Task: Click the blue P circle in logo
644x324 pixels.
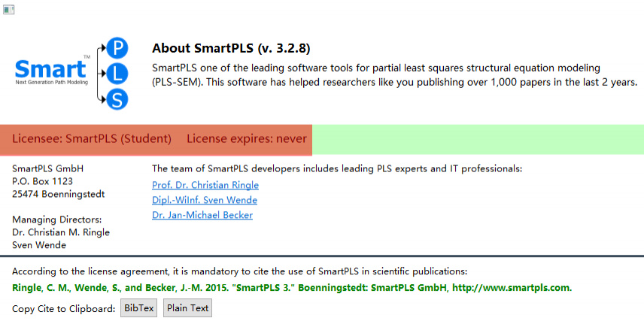Action: click(117, 48)
